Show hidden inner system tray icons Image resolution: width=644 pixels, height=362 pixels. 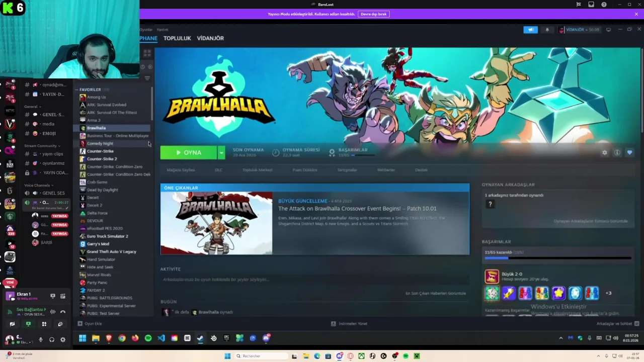click(561, 338)
